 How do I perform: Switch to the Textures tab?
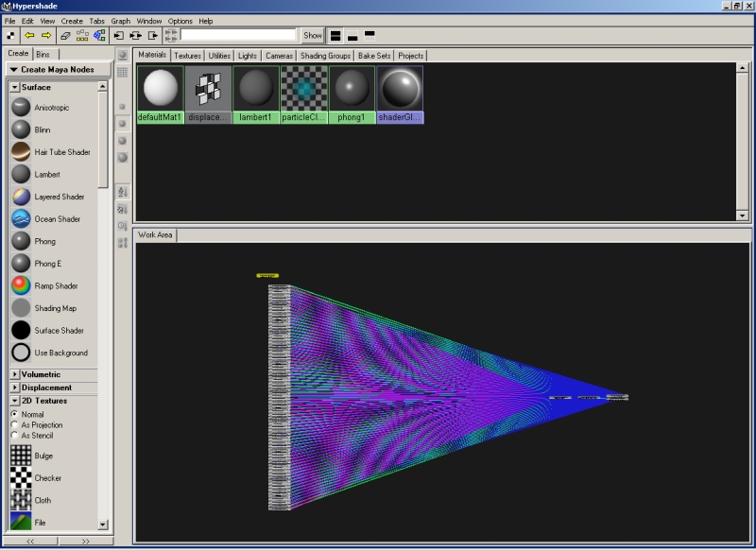tap(187, 56)
